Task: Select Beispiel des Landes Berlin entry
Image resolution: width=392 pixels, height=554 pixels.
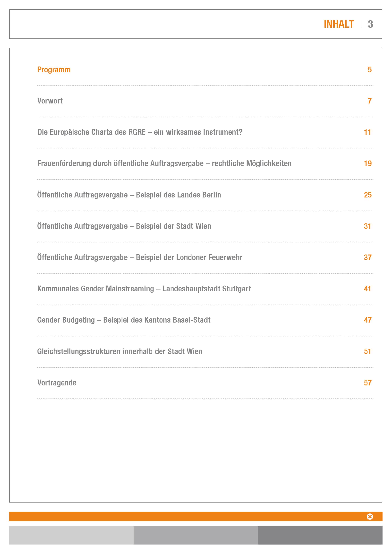Action: 129,195
